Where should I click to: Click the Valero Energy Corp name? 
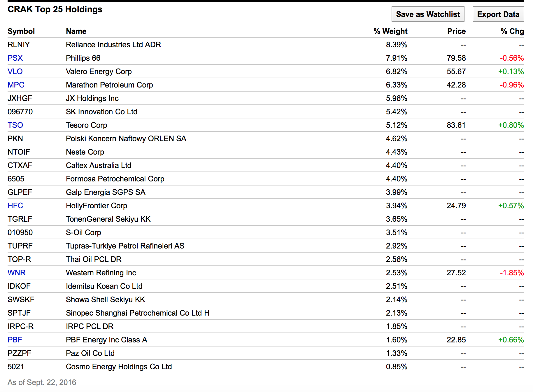(x=99, y=71)
